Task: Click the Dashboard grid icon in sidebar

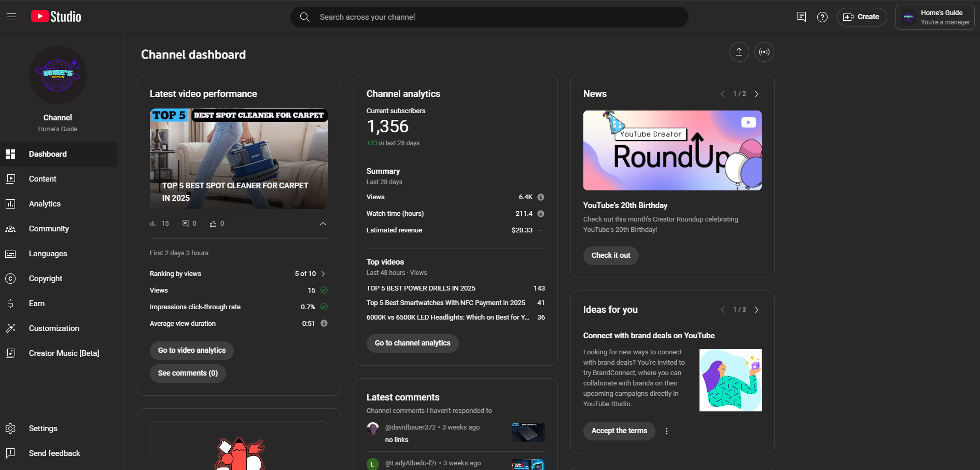Action: pyautogui.click(x=10, y=154)
